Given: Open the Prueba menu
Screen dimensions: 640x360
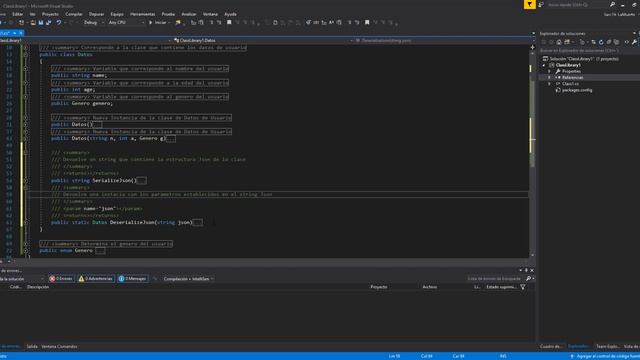Looking at the screenshot, I should coord(168,14).
